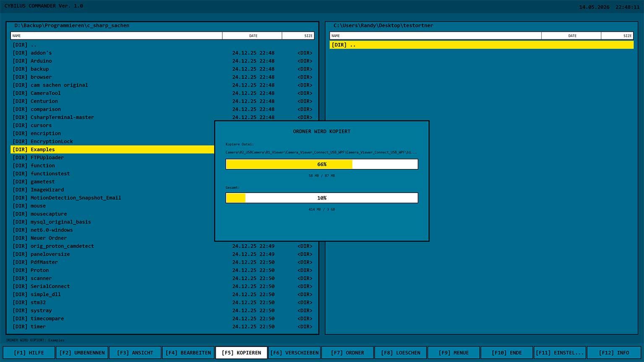Select the encription directory

pyautogui.click(x=112, y=133)
